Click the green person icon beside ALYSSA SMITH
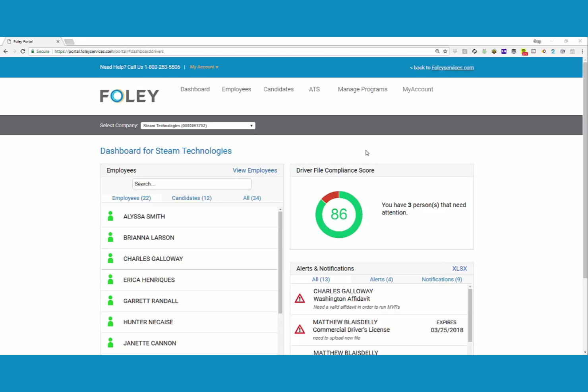The height and width of the screenshot is (392, 588). (x=110, y=216)
